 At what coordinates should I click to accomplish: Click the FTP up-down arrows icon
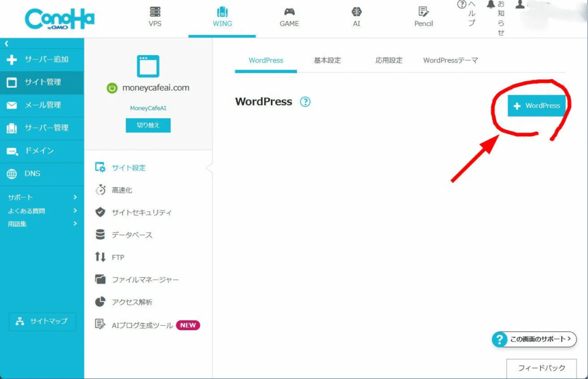(100, 257)
